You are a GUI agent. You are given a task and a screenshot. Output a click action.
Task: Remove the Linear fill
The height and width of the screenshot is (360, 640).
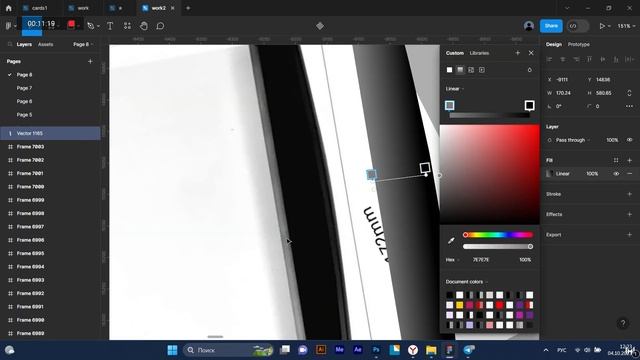click(629, 173)
